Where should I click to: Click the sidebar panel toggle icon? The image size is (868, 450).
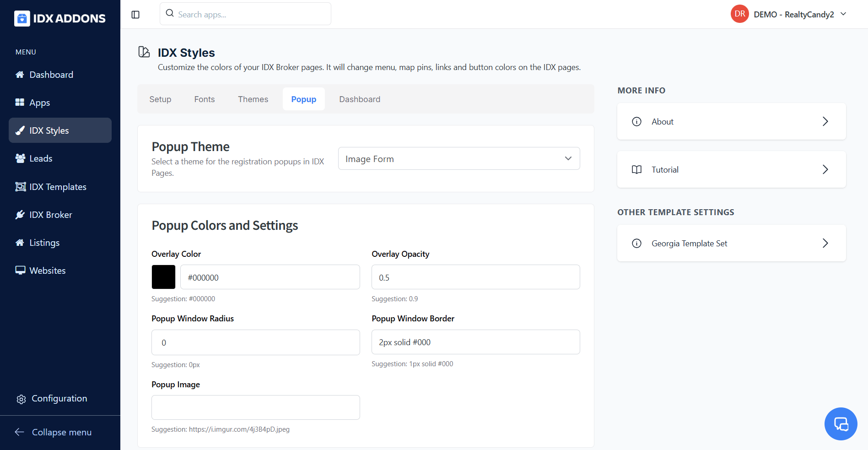[x=135, y=15]
